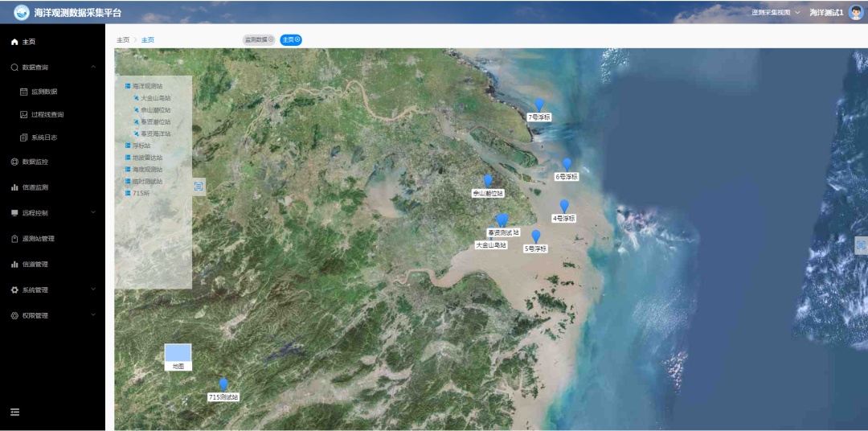This screenshot has width=868, height=431.
Task: Switch the basemap with the 地图 thumbnail
Action: click(x=178, y=357)
